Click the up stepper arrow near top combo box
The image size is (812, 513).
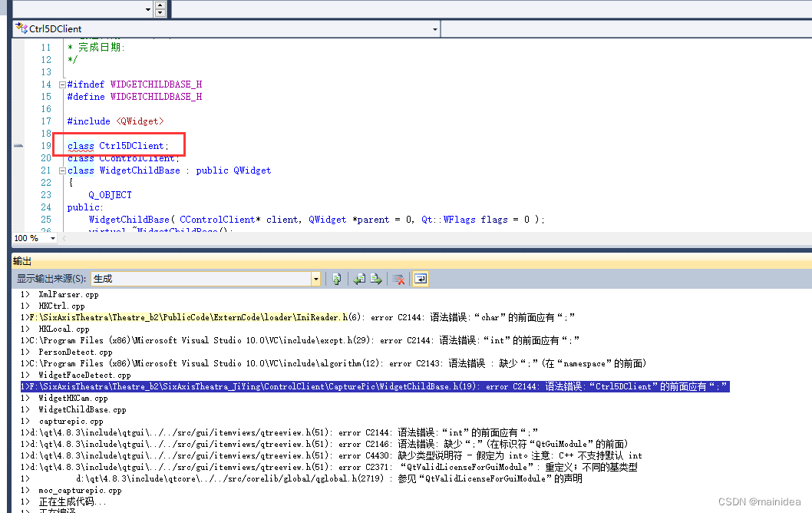click(x=160, y=5)
